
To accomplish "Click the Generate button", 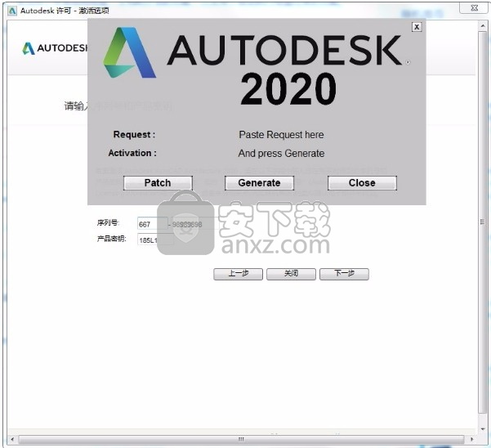I will pyautogui.click(x=259, y=183).
